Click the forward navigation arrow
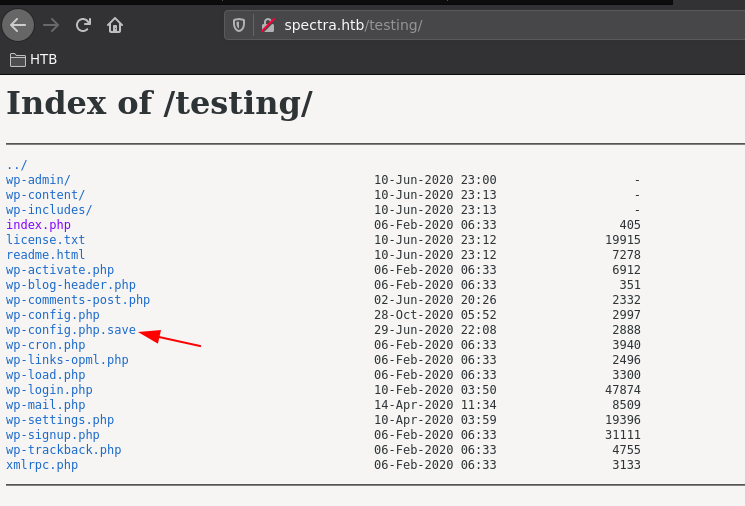 click(x=50, y=25)
